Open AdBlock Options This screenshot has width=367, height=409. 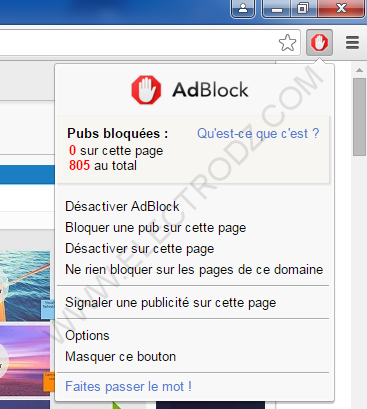coord(87,336)
